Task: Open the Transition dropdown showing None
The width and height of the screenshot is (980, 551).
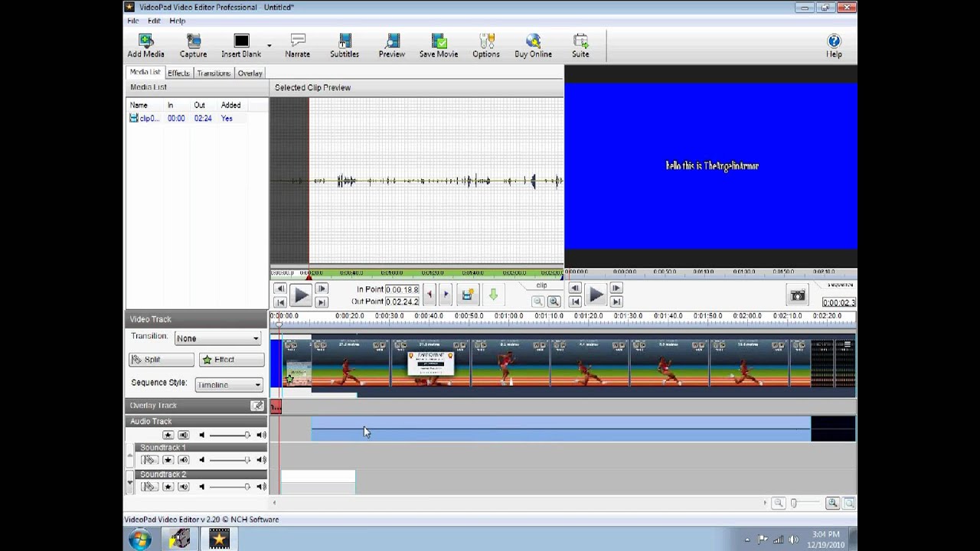Action: pos(217,338)
